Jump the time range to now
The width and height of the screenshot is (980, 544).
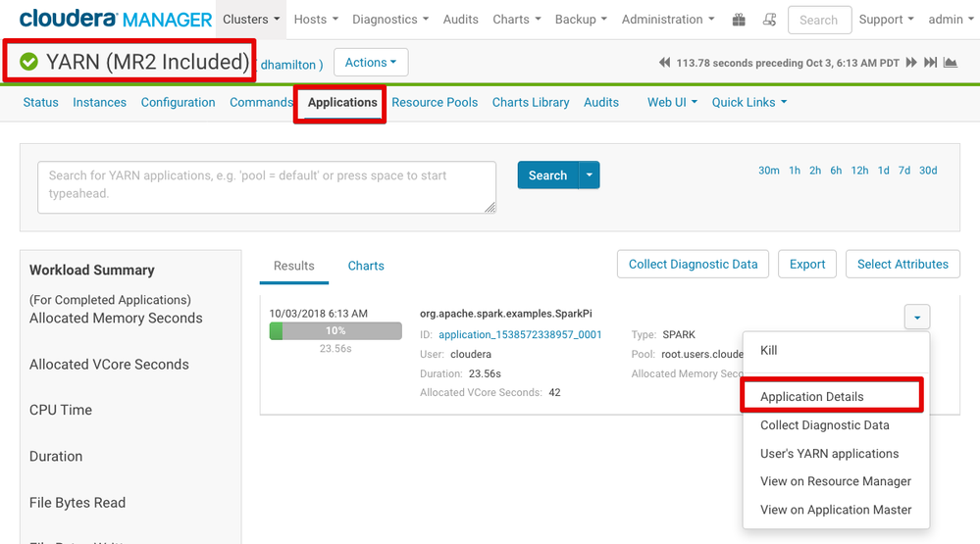pyautogui.click(x=931, y=63)
